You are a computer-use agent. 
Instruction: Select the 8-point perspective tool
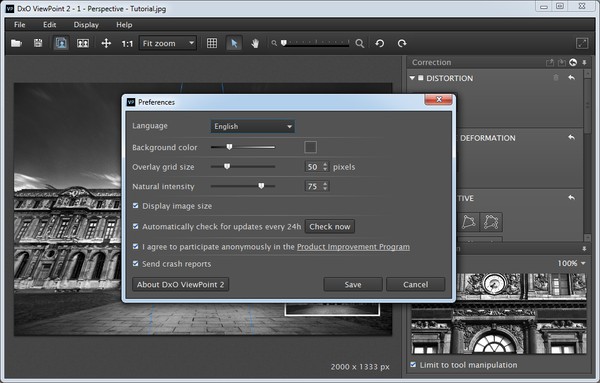pyautogui.click(x=491, y=222)
